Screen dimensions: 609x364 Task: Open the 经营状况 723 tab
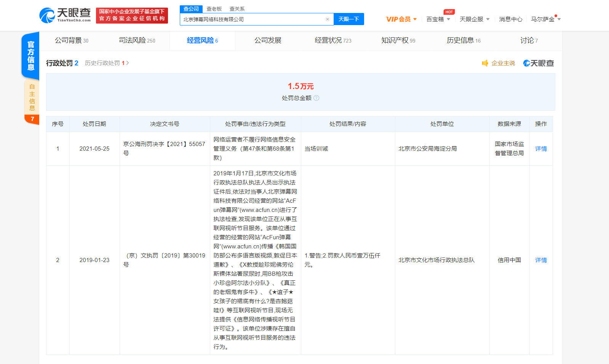pos(333,40)
